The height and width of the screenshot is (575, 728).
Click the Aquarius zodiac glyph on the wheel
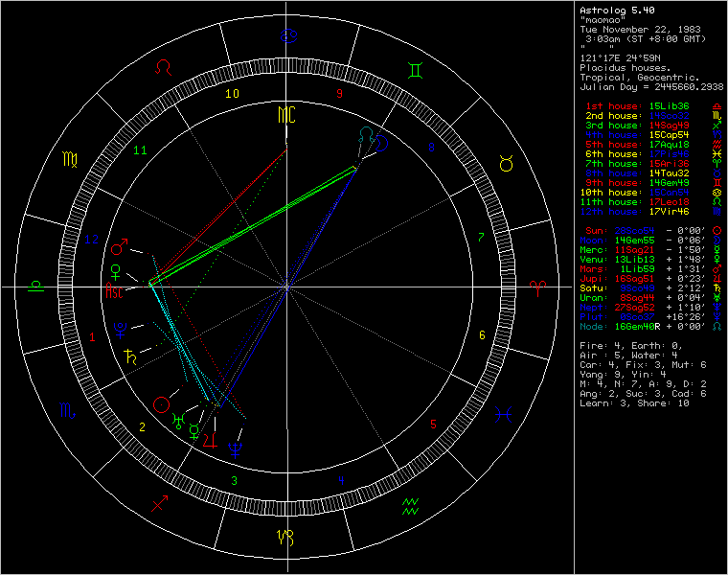[410, 507]
